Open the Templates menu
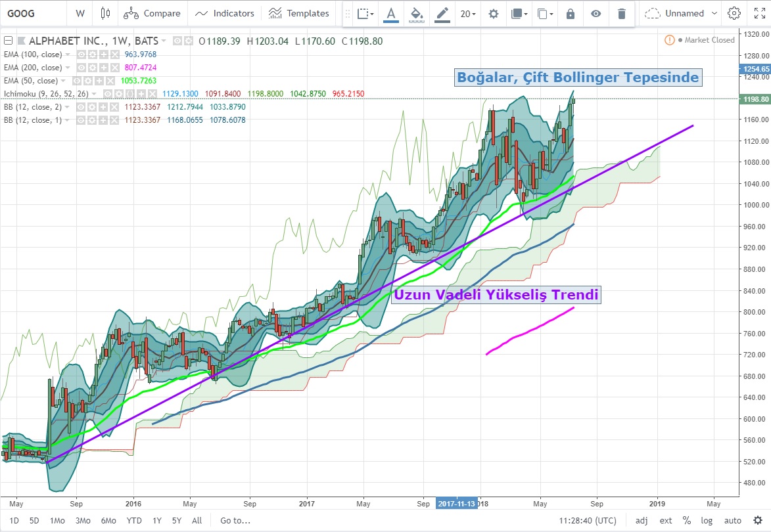Viewport: 771px width, 532px height. pyautogui.click(x=299, y=13)
